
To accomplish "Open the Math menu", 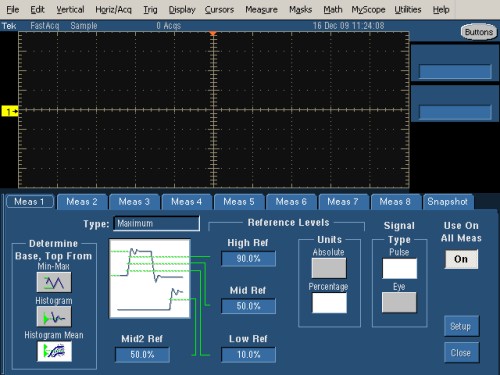I will coord(333,10).
